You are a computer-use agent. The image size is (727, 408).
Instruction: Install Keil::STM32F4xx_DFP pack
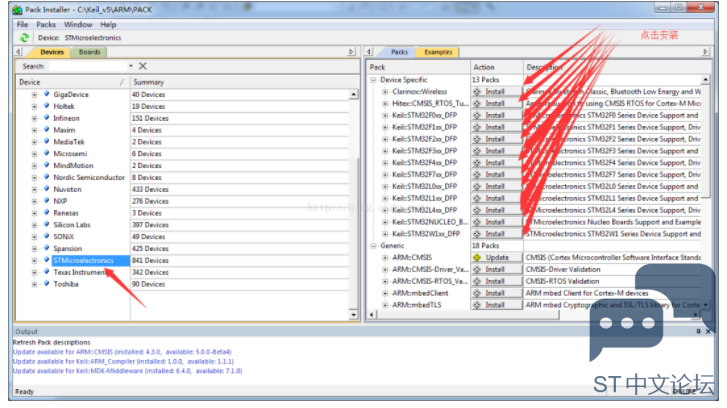pyautogui.click(x=495, y=163)
